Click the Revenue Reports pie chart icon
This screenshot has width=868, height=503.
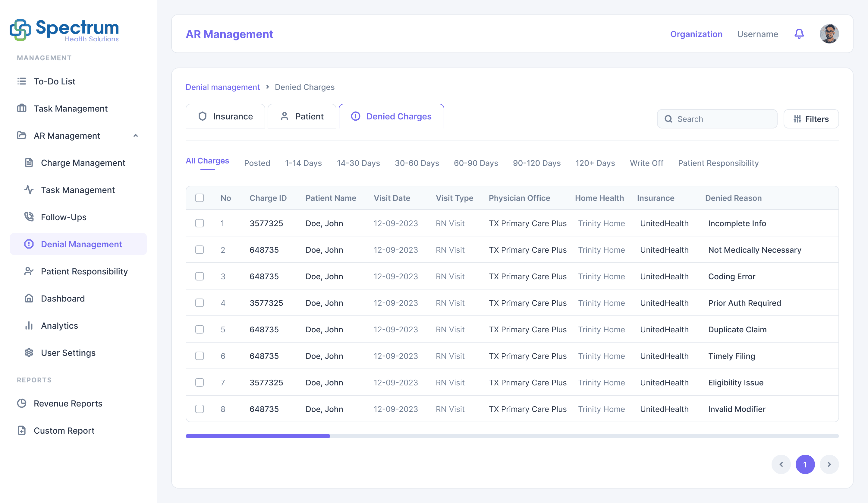pyautogui.click(x=22, y=403)
